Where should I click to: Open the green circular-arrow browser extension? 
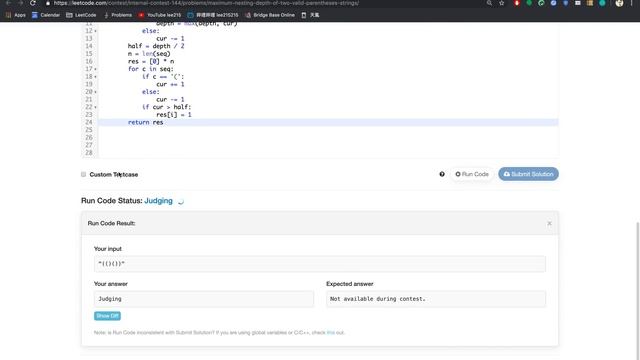[x=541, y=3]
